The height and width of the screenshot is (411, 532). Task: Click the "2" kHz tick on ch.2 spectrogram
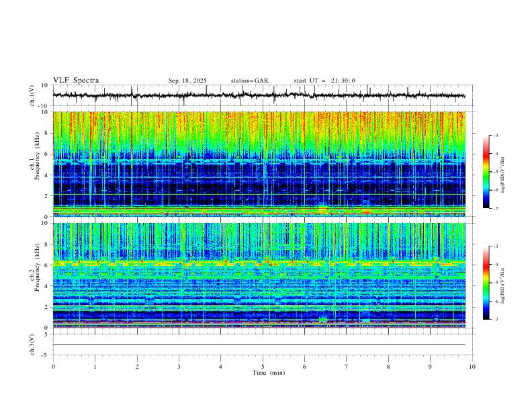(47, 307)
